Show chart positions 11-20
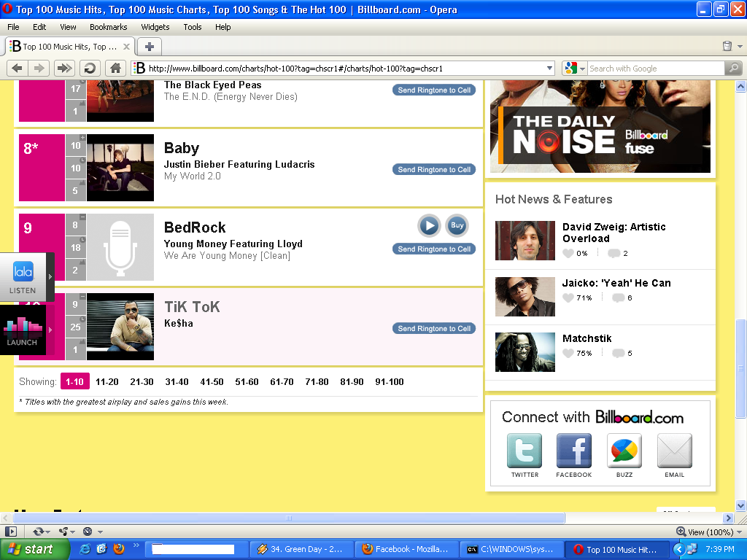 107,382
